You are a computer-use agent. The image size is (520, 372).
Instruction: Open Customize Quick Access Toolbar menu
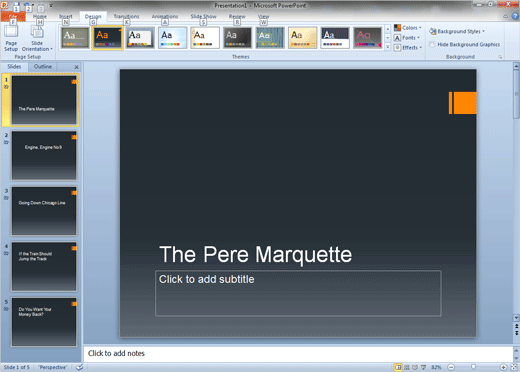click(51, 5)
